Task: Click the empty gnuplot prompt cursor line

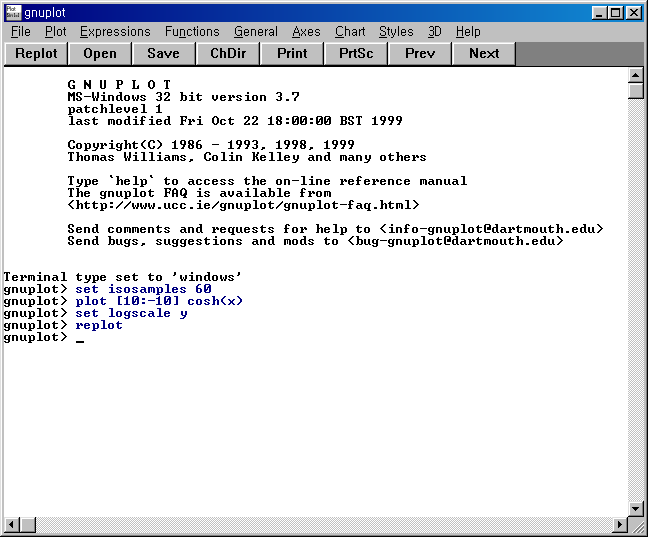Action: (x=43, y=337)
